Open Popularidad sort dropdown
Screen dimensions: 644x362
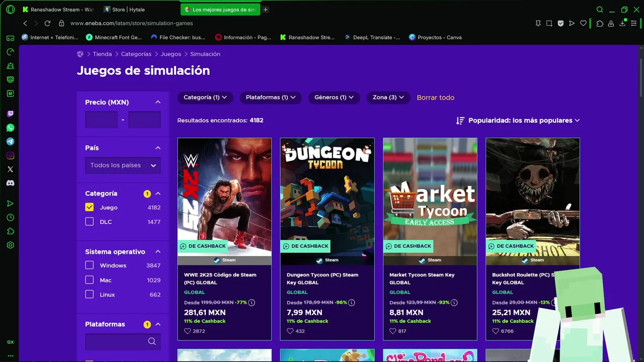[x=524, y=121]
